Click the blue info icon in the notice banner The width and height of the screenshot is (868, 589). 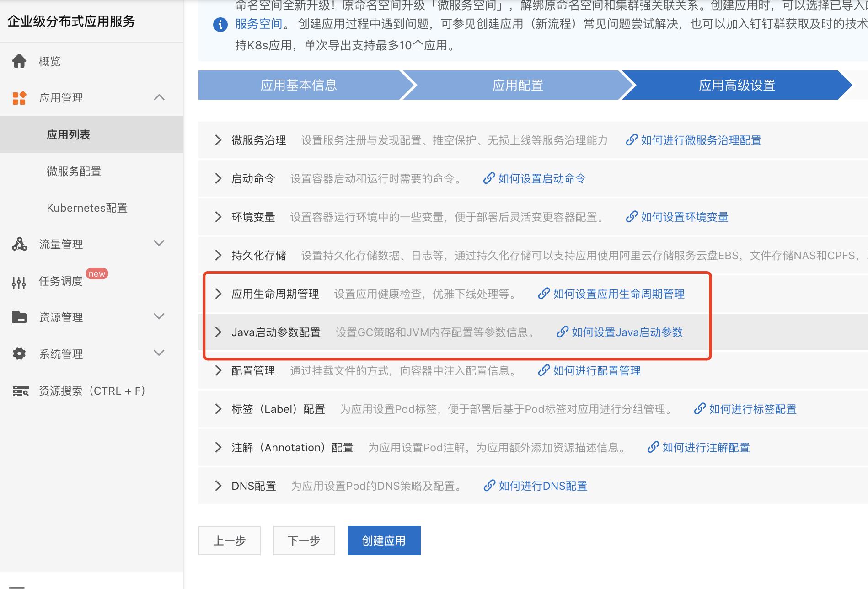pyautogui.click(x=220, y=25)
